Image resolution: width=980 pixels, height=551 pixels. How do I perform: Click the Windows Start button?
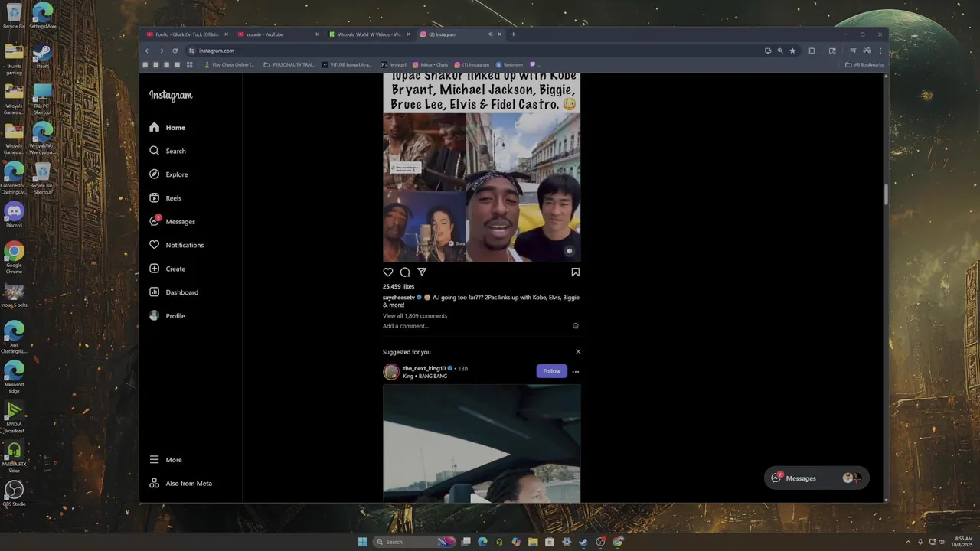click(x=362, y=542)
